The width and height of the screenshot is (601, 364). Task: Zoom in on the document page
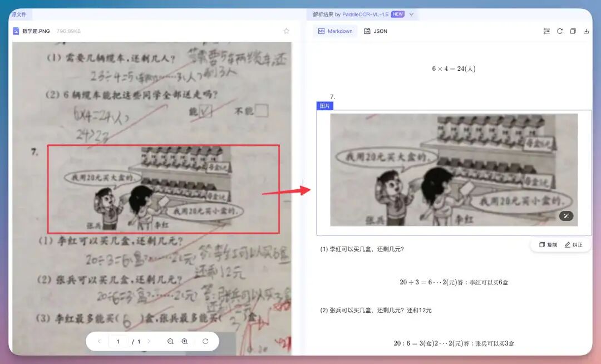[x=184, y=341]
